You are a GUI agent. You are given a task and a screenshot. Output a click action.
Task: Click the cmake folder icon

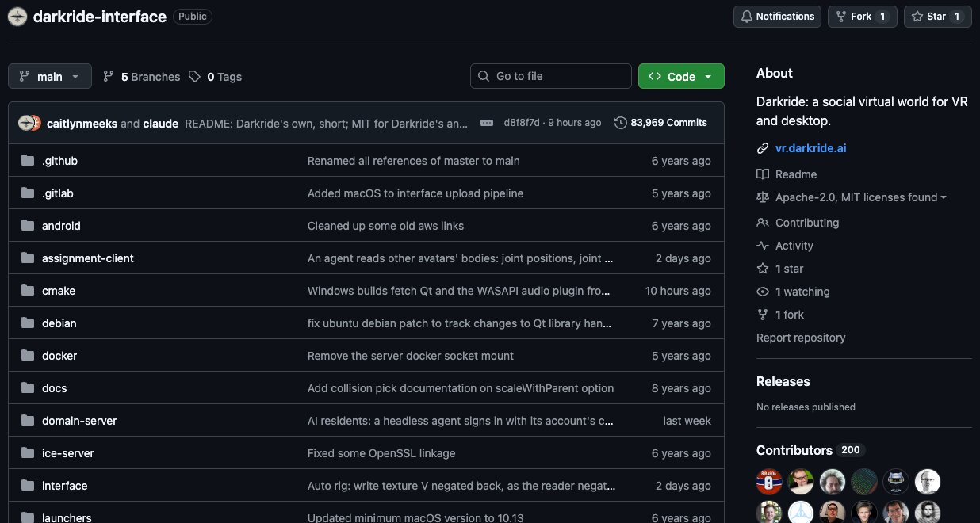click(28, 291)
